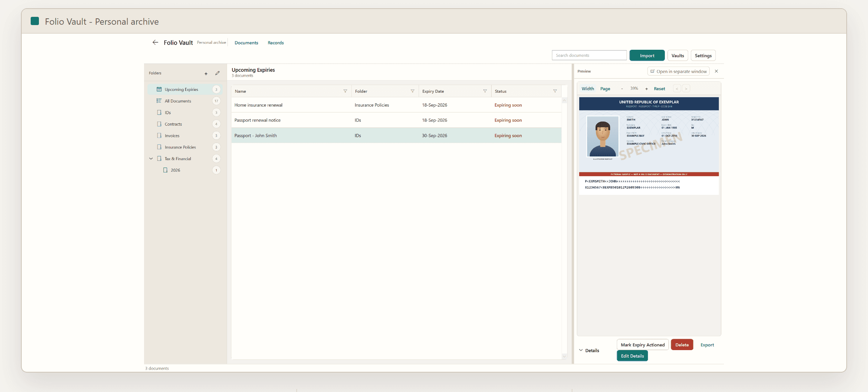Close the preview pane
The width and height of the screenshot is (868, 392).
tap(716, 71)
